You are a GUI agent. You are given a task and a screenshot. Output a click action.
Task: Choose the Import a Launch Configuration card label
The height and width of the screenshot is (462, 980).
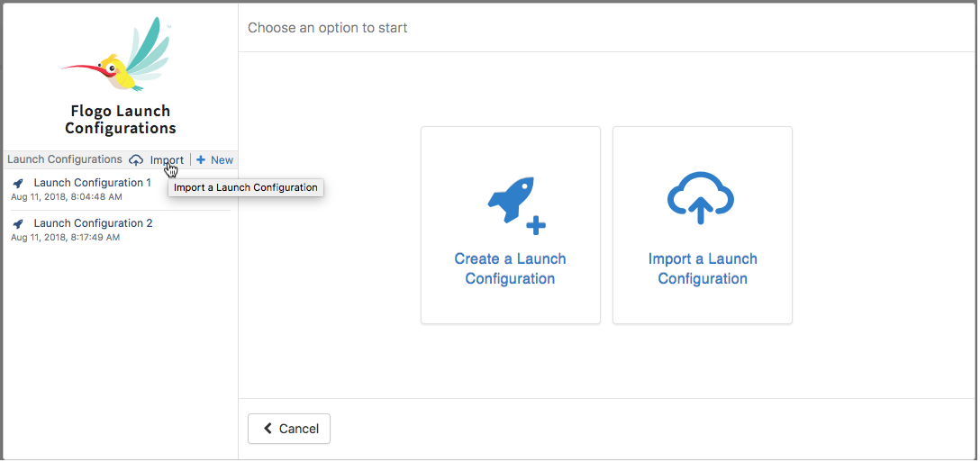[x=703, y=268]
